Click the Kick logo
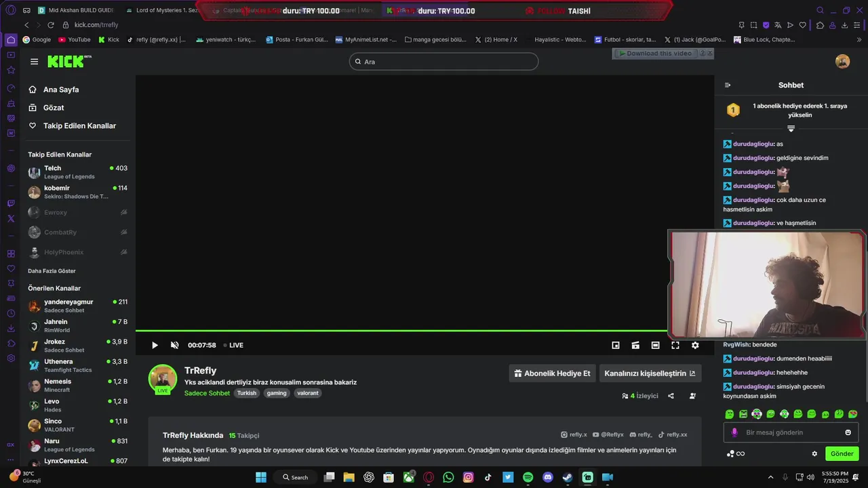 point(69,62)
